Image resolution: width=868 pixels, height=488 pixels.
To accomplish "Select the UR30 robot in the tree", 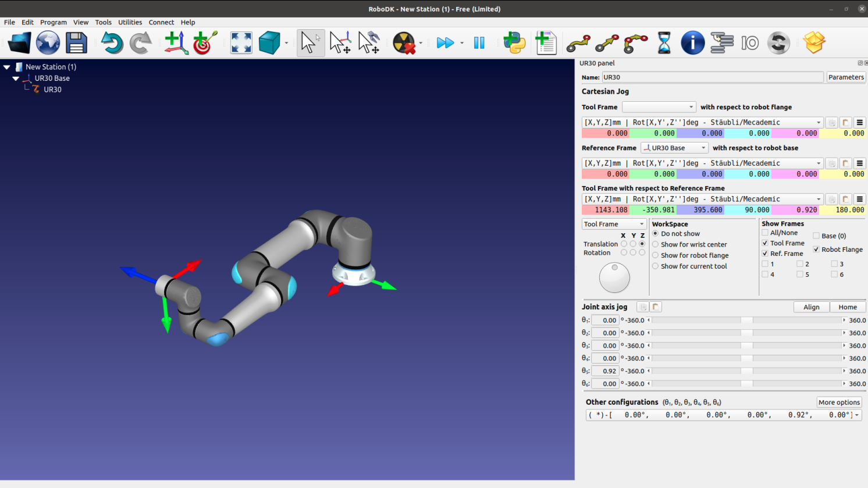I will (52, 90).
